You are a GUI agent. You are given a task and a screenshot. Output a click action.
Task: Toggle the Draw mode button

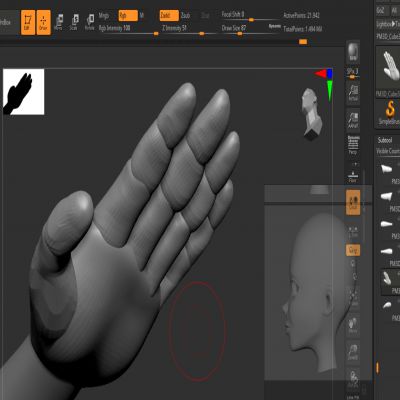[x=43, y=22]
